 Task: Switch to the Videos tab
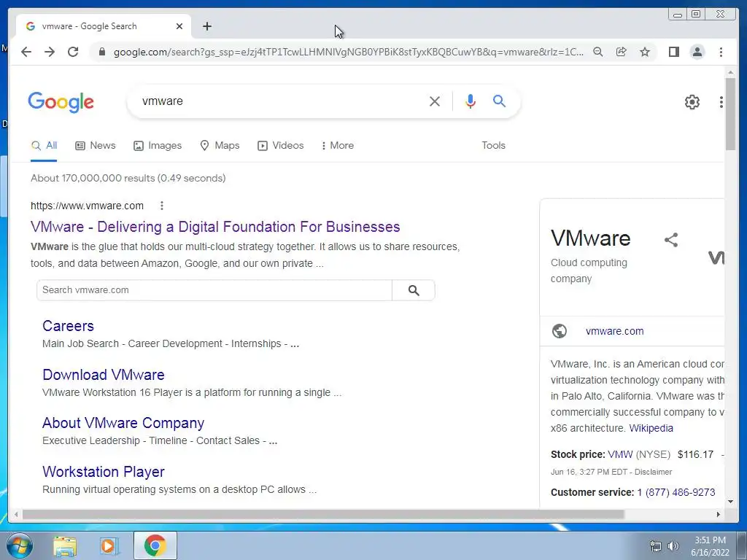281,146
